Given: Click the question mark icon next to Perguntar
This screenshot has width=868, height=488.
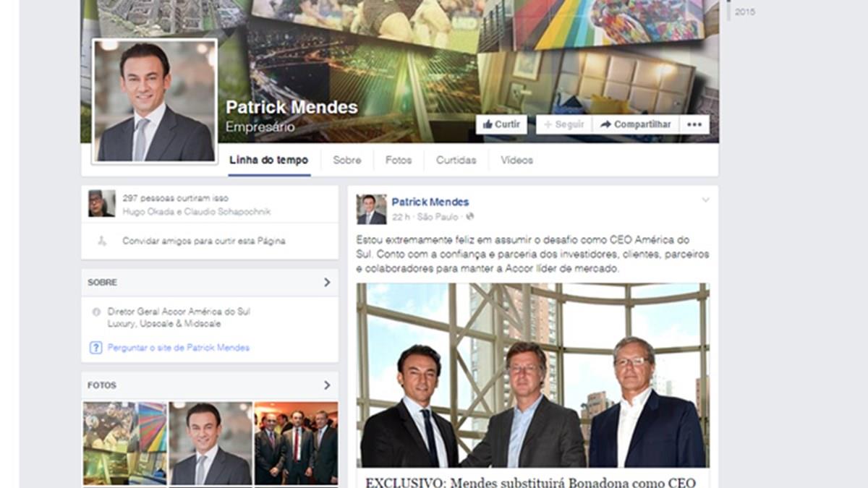Looking at the screenshot, I should click(95, 348).
